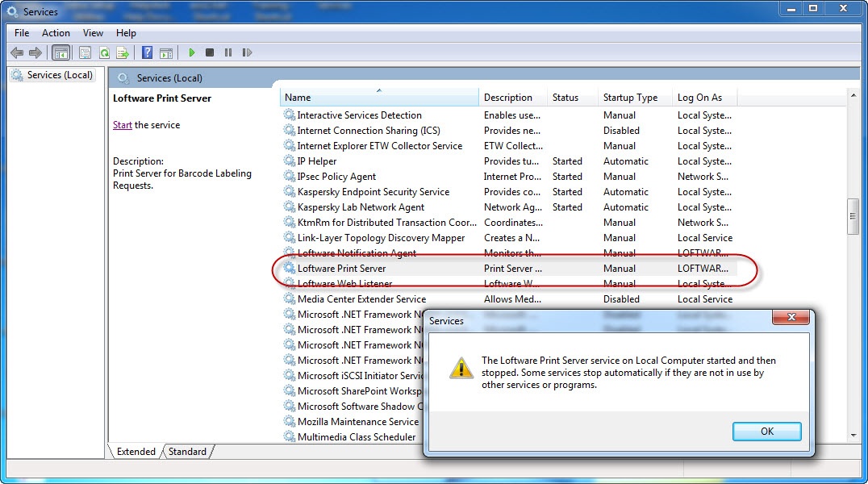Sort services by the Name column header
Screen dimensions: 868x484
pos(379,97)
